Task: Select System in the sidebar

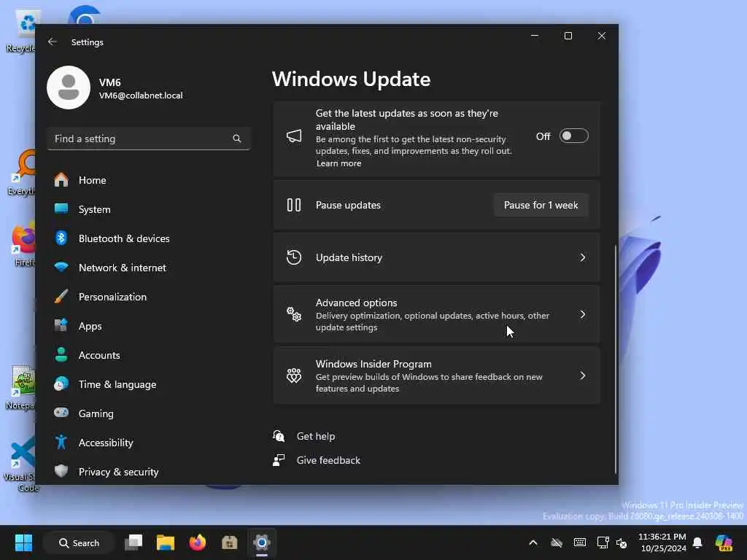Action: pyautogui.click(x=150, y=209)
